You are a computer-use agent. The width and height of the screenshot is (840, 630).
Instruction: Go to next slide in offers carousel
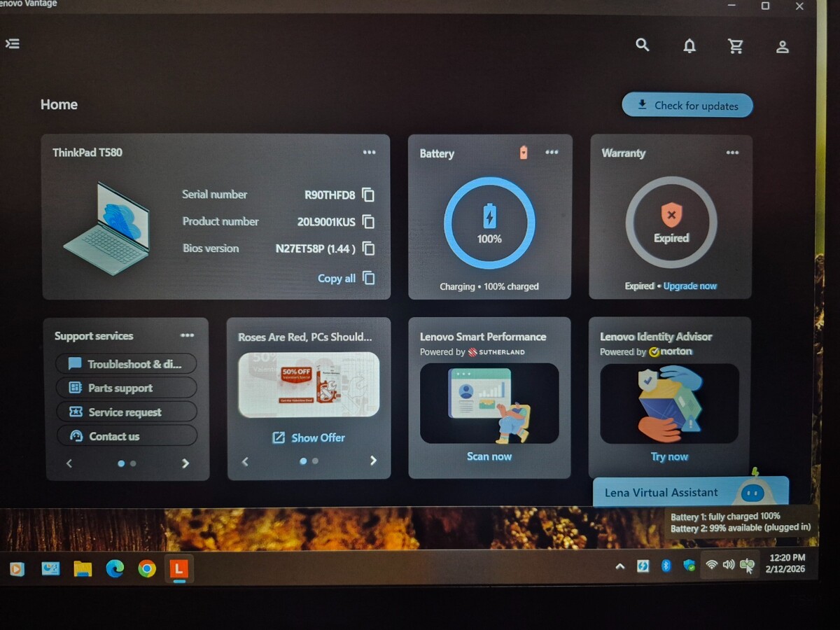(x=373, y=461)
